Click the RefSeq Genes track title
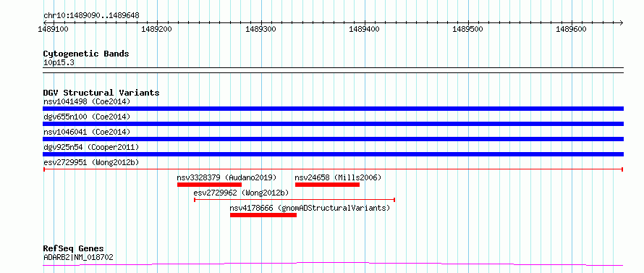The width and height of the screenshot is (644, 273). coord(74,249)
